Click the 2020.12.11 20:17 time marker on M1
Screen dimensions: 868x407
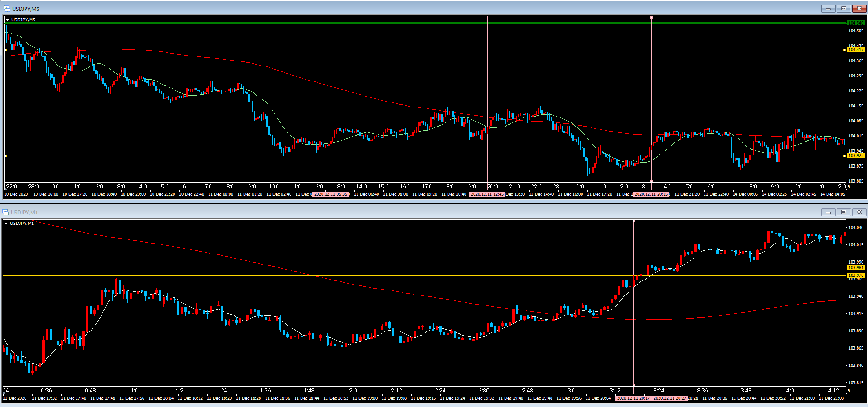tap(633, 398)
